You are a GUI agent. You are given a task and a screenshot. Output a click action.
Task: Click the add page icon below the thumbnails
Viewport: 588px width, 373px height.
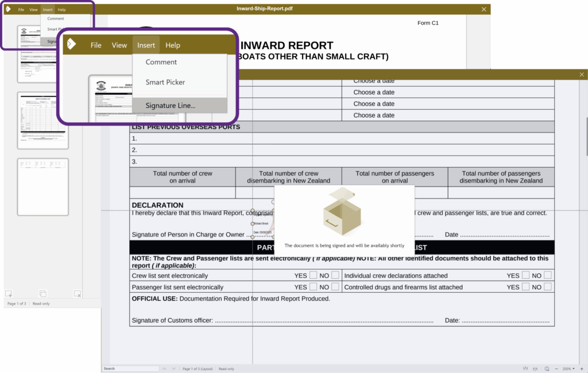[9, 294]
